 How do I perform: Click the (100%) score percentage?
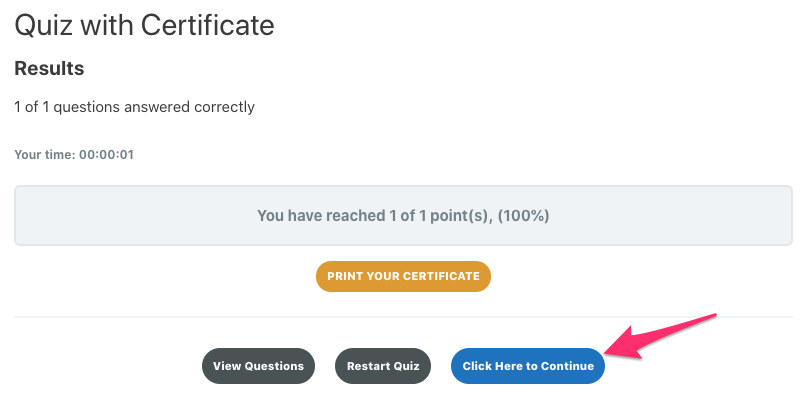[x=523, y=215]
